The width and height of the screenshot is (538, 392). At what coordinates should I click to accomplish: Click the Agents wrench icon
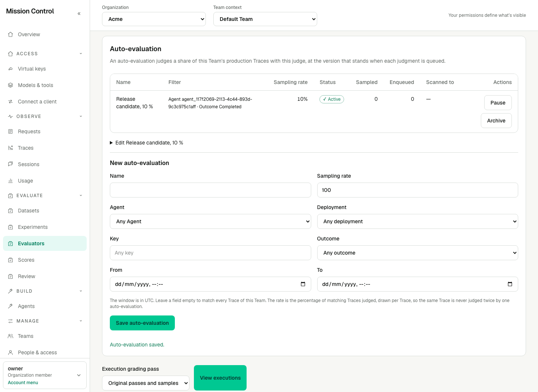pyautogui.click(x=10, y=306)
